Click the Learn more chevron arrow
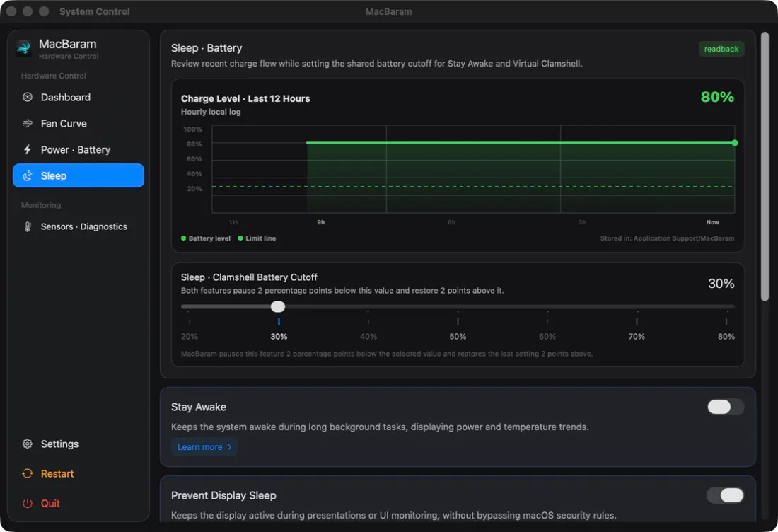The image size is (778, 532). 229,446
